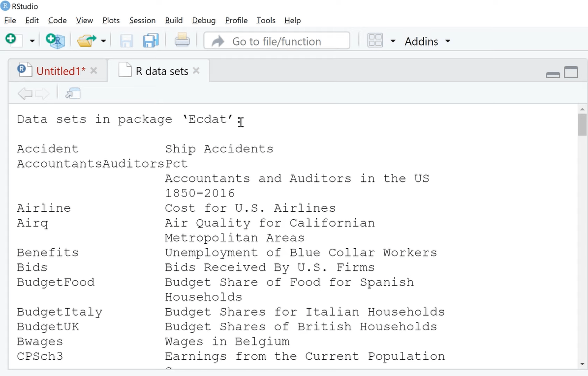Viewport: 588px width, 376px height.
Task: Click the New File icon
Action: click(13, 40)
